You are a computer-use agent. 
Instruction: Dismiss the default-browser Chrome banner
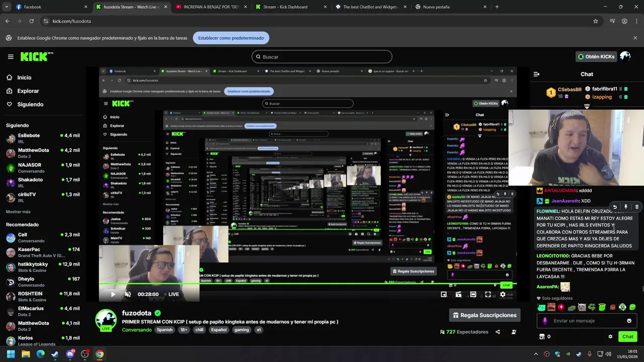pos(635,38)
